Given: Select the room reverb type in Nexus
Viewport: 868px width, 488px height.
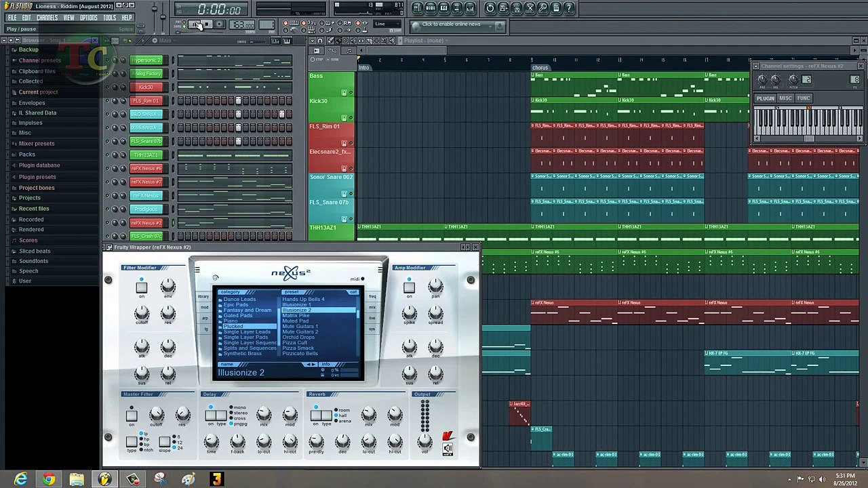Looking at the screenshot, I should [x=342, y=410].
